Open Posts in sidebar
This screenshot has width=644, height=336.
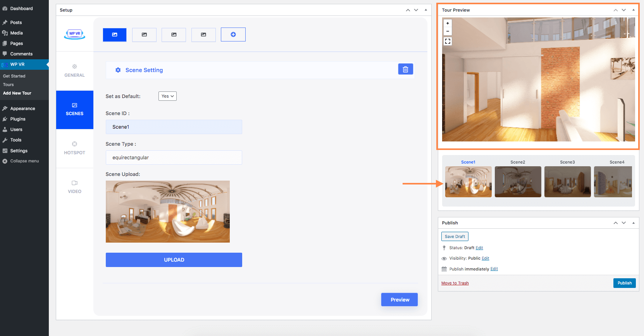coord(24,22)
